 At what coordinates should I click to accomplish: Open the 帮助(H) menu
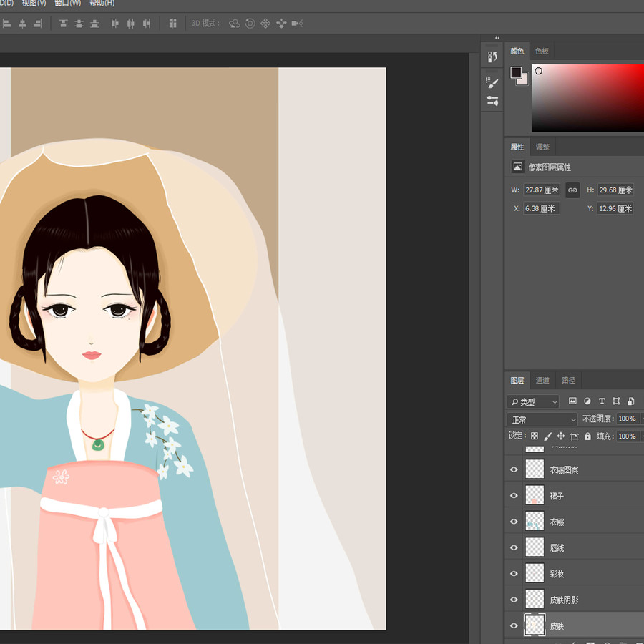102,4
